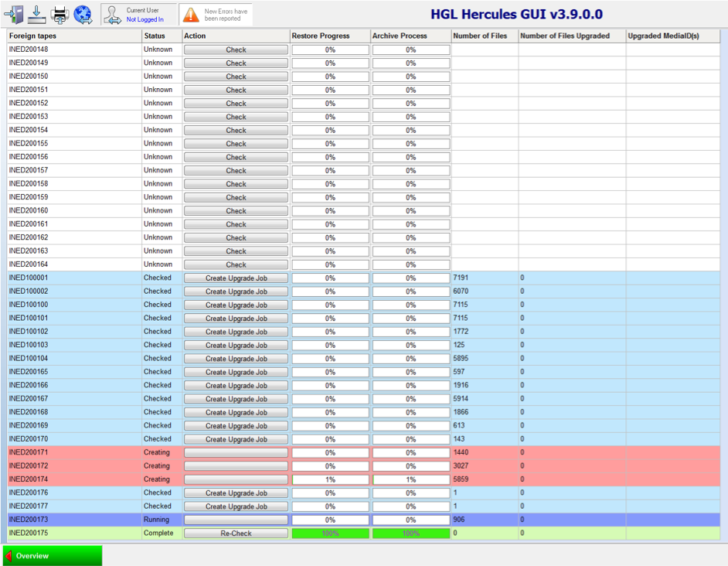728x566 pixels.
Task: Select tape row INED200155
Action: click(x=363, y=144)
